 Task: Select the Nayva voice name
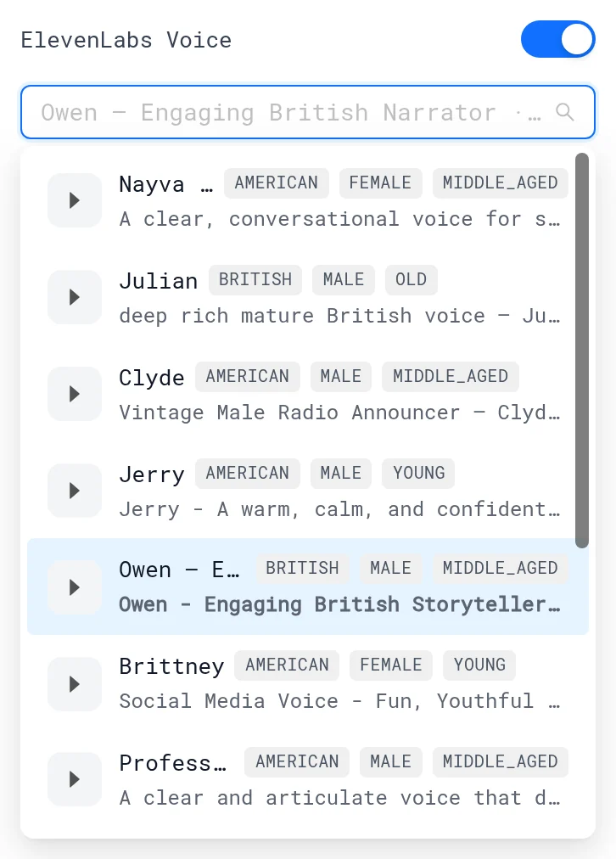[166, 184]
